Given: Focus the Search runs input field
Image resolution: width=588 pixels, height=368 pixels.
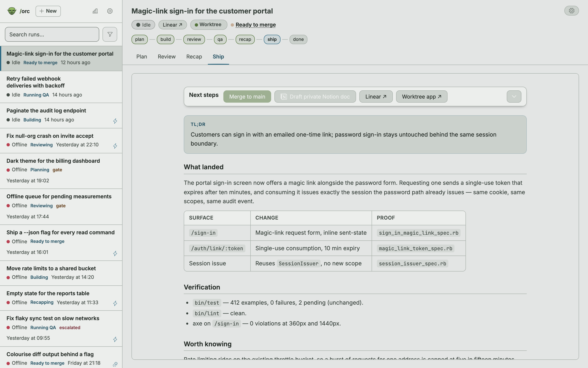Looking at the screenshot, I should 52,34.
